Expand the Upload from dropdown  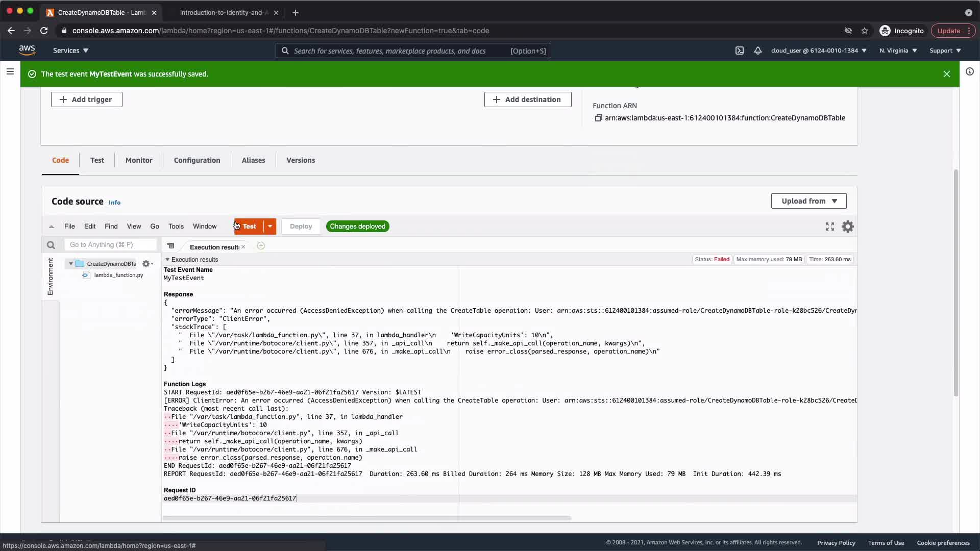pos(808,201)
